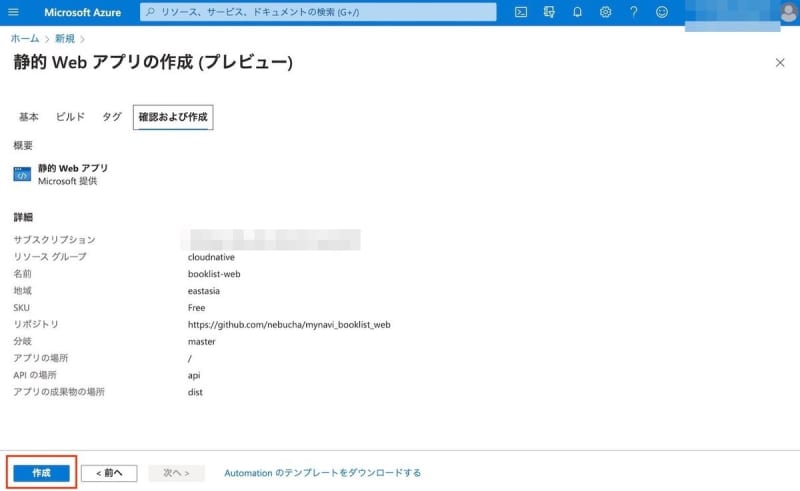The height and width of the screenshot is (491, 800).
Task: Click the 作成 button
Action: click(41, 473)
